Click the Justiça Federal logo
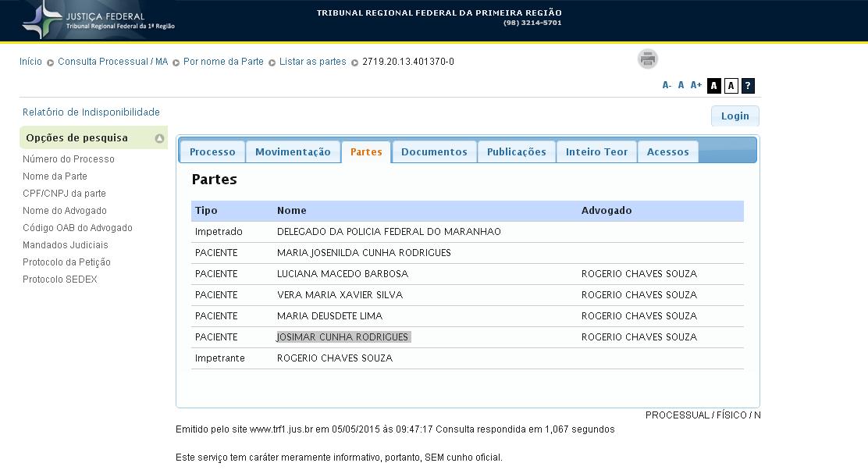 [x=98, y=20]
